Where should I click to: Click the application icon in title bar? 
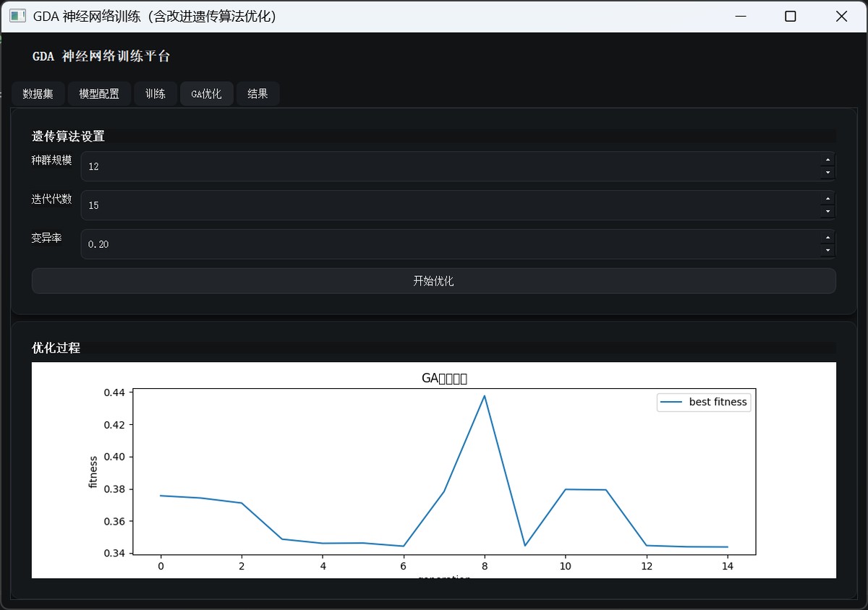click(17, 16)
